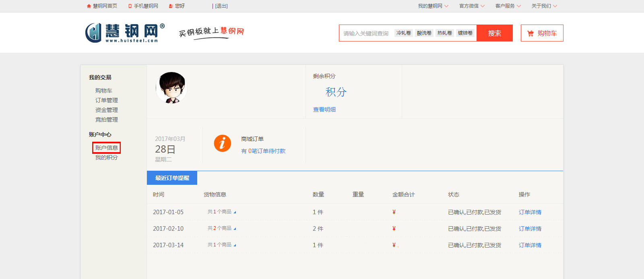This screenshot has width=644, height=279.
Task: Expand goods info for the 2017-02-10 order
Action: point(235,229)
